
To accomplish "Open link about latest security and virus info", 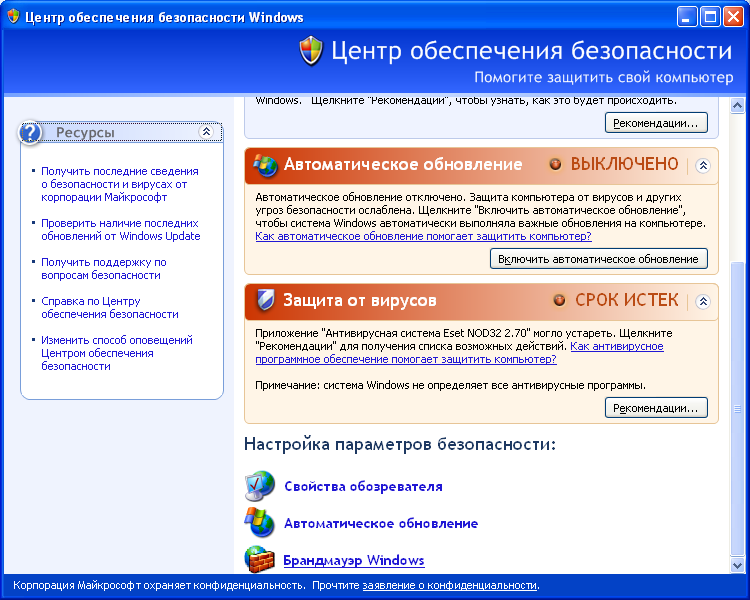I will pyautogui.click(x=120, y=184).
